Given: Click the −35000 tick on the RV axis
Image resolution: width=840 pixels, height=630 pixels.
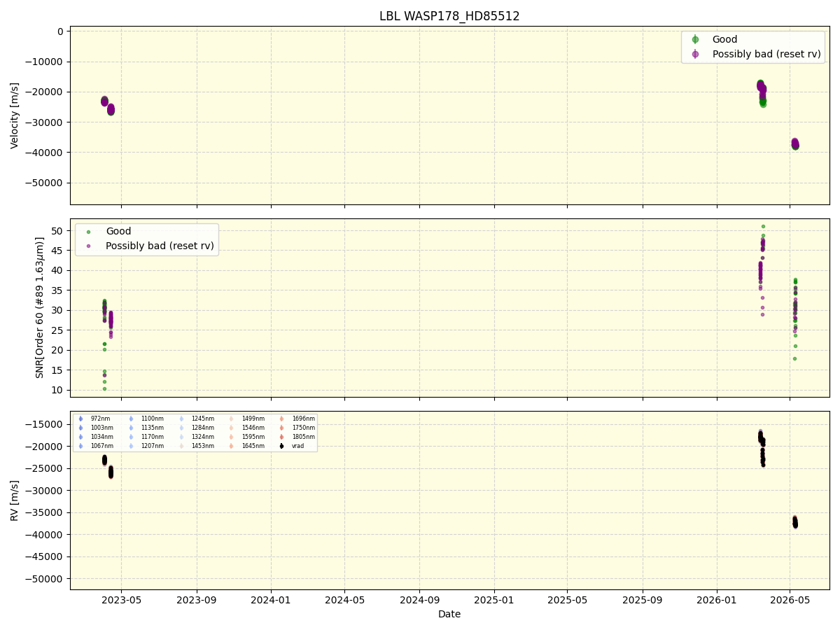Looking at the screenshot, I should point(45,513).
